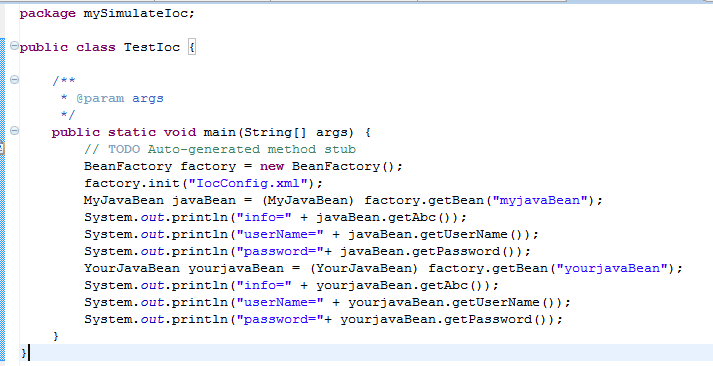Click the '(YourJavaBean)' cast expression
The width and height of the screenshot is (713, 366).
pos(364,268)
